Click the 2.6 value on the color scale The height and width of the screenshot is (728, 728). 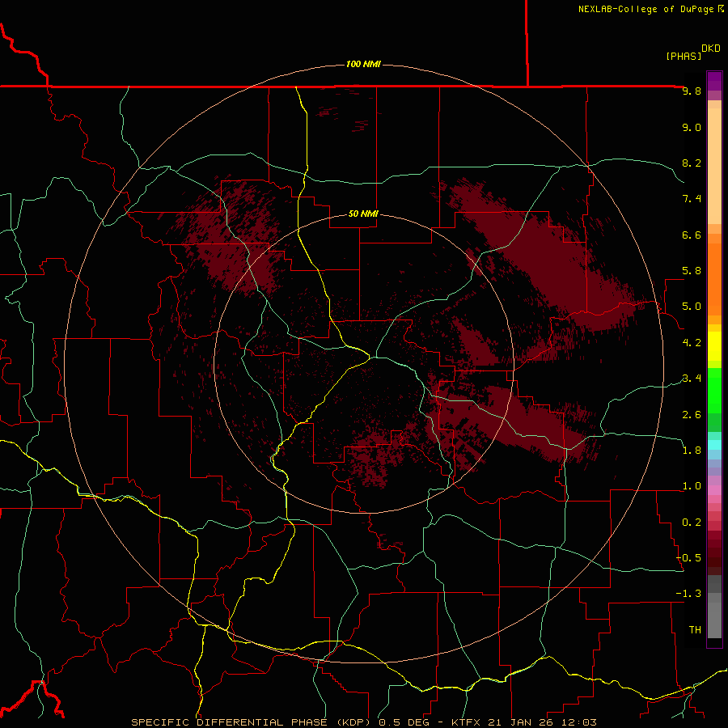click(692, 415)
